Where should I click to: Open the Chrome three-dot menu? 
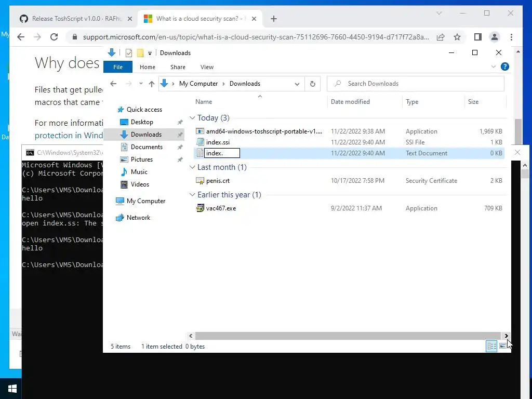click(511, 37)
